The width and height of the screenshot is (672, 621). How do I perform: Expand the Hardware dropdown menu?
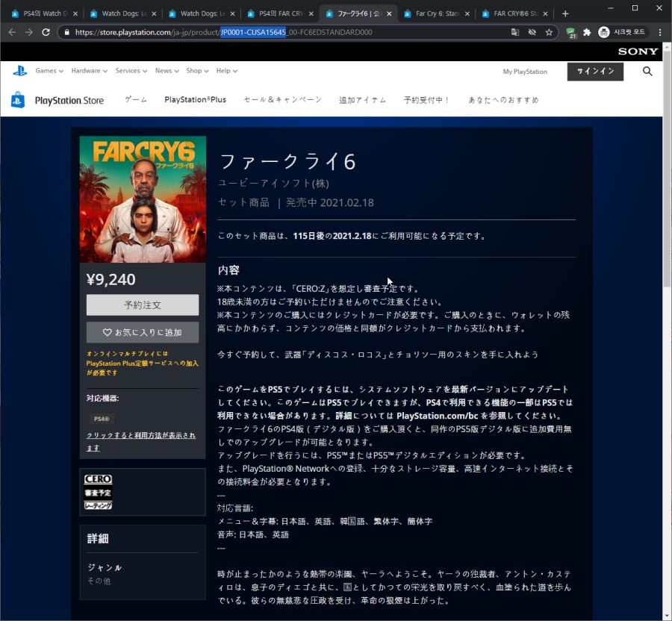[x=89, y=71]
